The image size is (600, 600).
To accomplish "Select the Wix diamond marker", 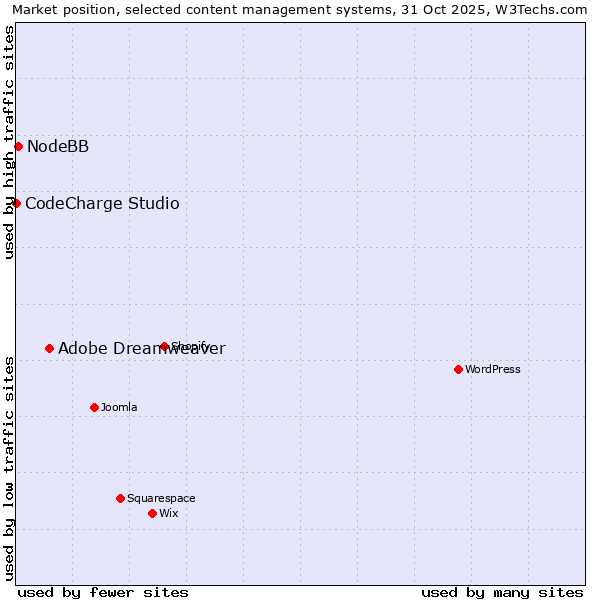I will pyautogui.click(x=152, y=514).
